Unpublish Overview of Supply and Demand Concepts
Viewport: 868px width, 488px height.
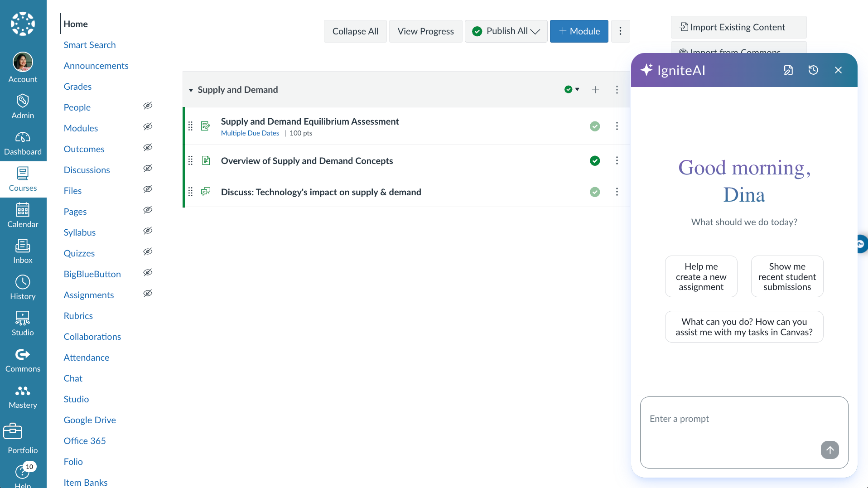click(595, 161)
